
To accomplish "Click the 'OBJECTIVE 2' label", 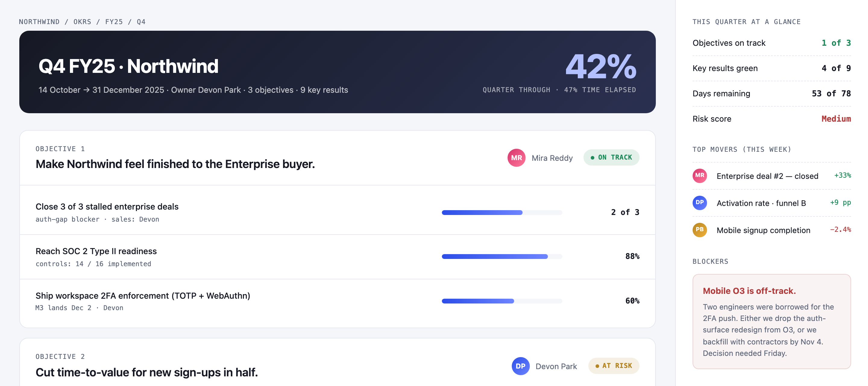I will (60, 356).
